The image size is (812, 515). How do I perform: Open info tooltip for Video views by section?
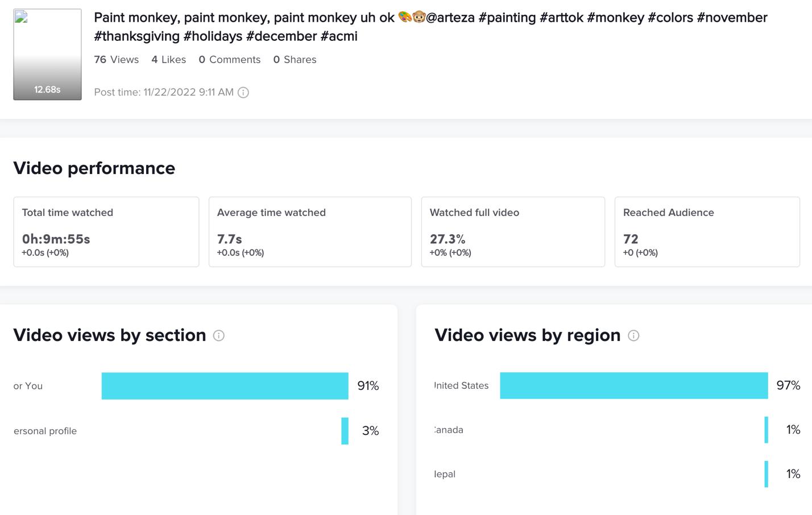coord(218,336)
